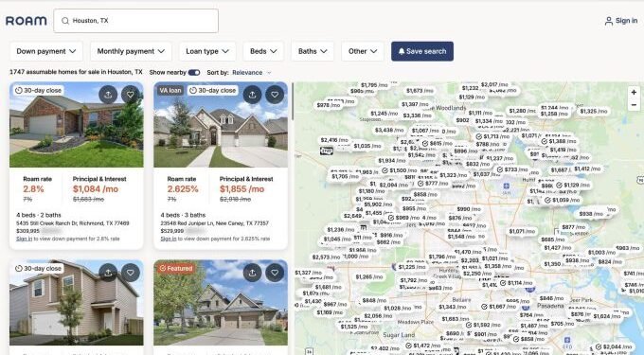Select the $2,573 /mo map marker
644x355 pixels.
(x=326, y=257)
